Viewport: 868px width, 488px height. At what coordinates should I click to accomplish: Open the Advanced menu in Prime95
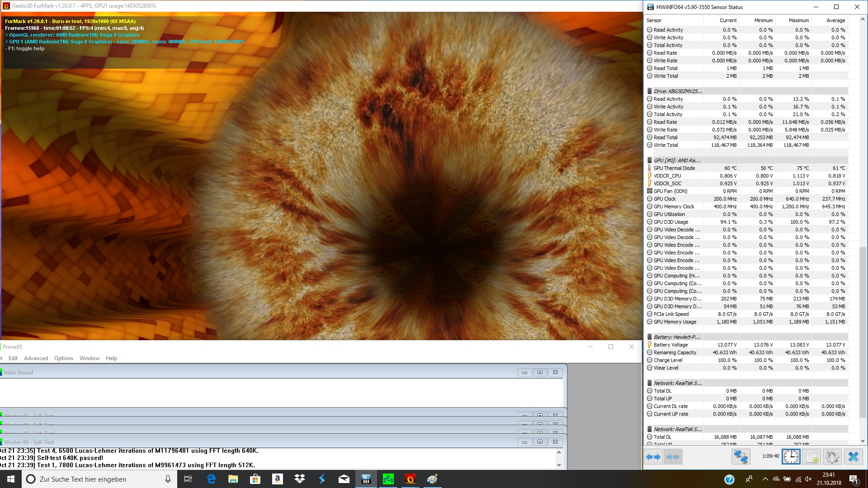(36, 358)
